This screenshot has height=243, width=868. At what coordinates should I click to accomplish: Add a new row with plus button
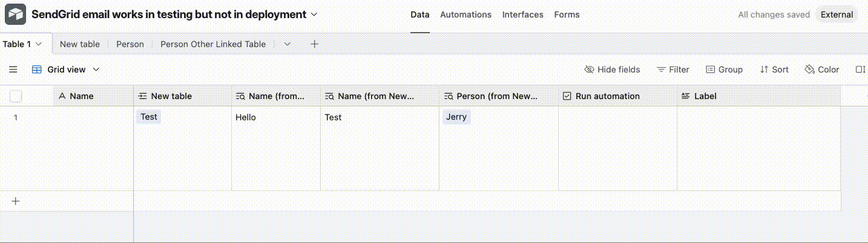coord(16,201)
